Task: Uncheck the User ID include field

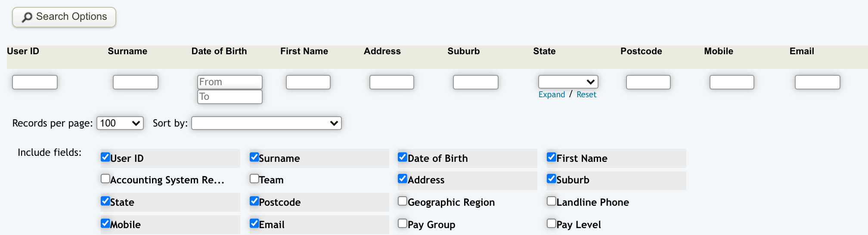Action: [x=105, y=157]
